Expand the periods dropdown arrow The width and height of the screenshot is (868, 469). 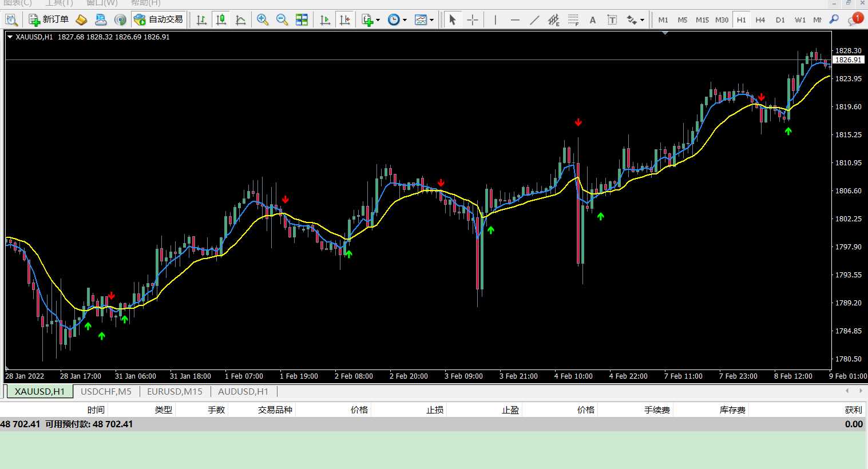pos(405,20)
